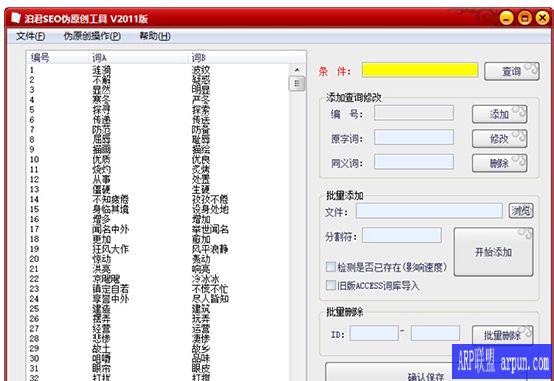Select row 12 with 从事

158,179
